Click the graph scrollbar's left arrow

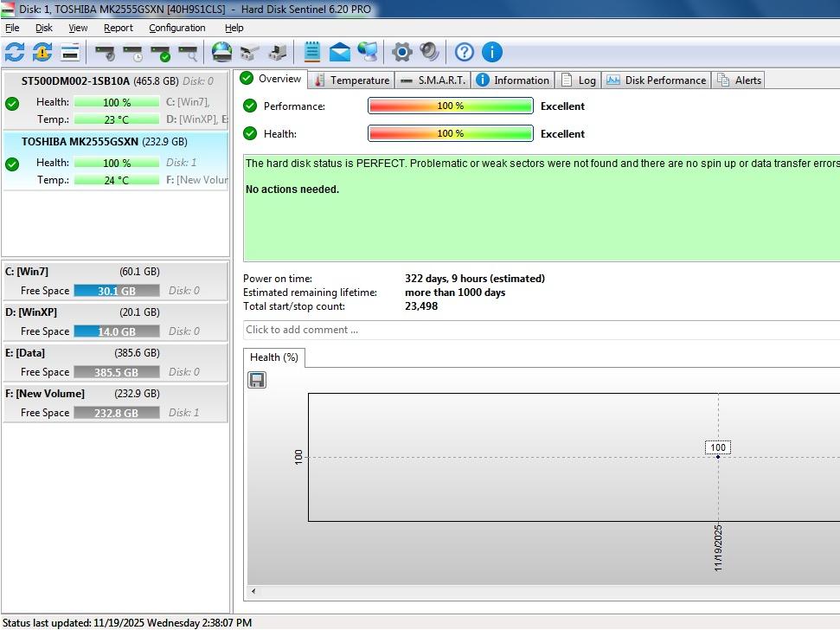tap(253, 592)
